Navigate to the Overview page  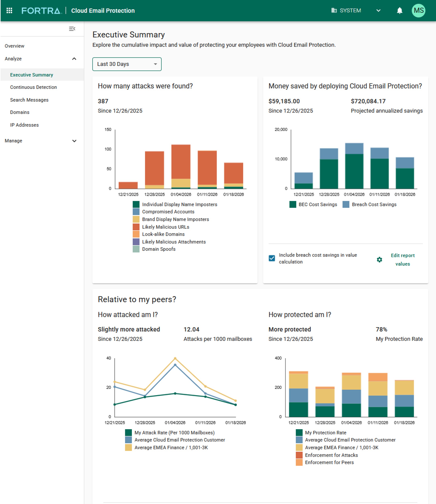14,46
